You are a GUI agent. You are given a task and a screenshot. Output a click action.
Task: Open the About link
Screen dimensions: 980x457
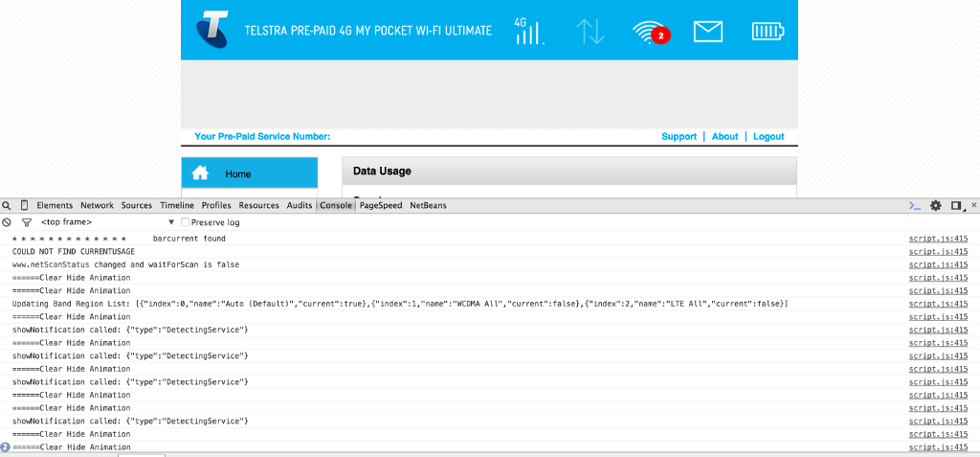click(725, 136)
